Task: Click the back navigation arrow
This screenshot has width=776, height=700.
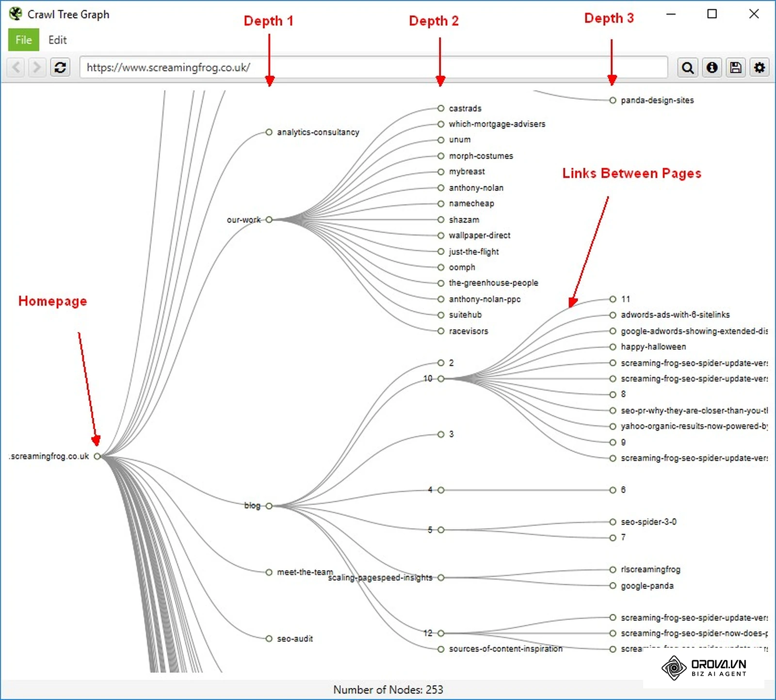Action: [16, 67]
